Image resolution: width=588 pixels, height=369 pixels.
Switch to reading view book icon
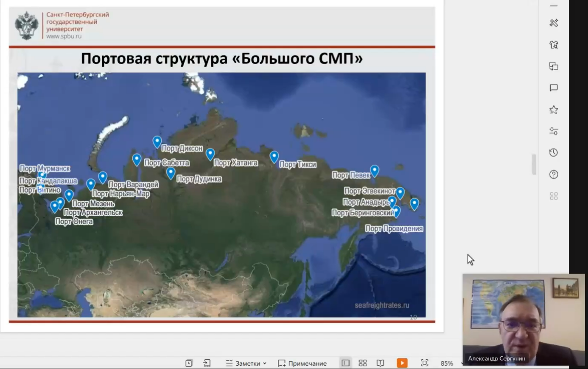[381, 363]
